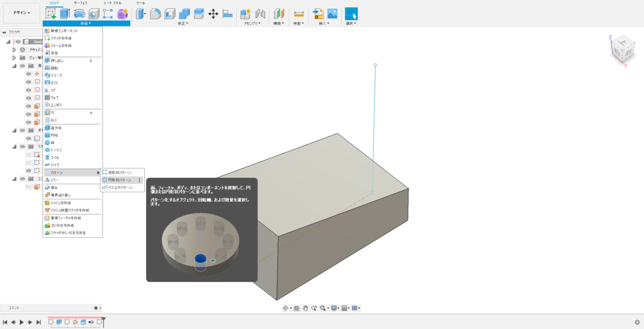This screenshot has width=644, height=329.
Task: Click the Look At icon in navigation bar
Action: 296,308
